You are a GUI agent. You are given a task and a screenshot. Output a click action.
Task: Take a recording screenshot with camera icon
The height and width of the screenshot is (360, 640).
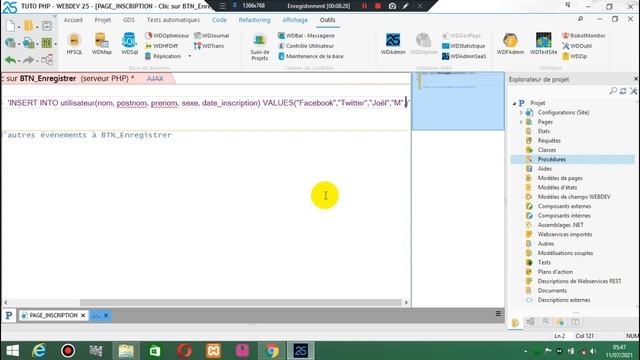click(x=392, y=6)
